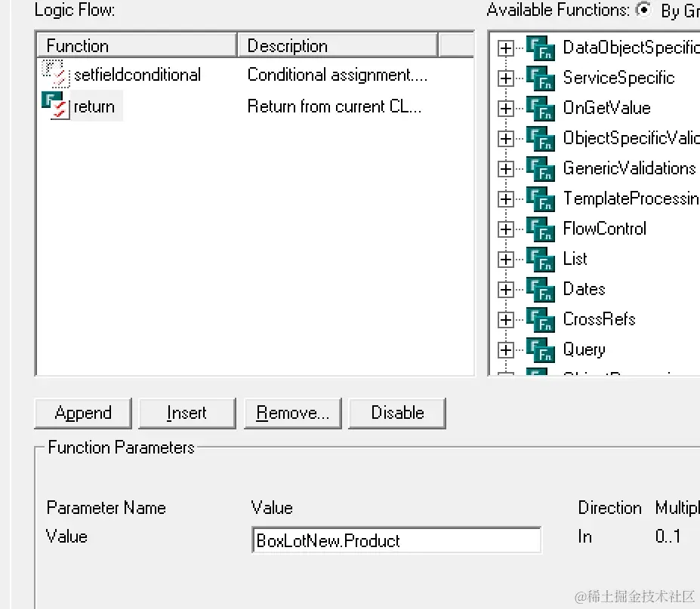The width and height of the screenshot is (700, 609).
Task: Click the Function column header
Action: point(137,45)
